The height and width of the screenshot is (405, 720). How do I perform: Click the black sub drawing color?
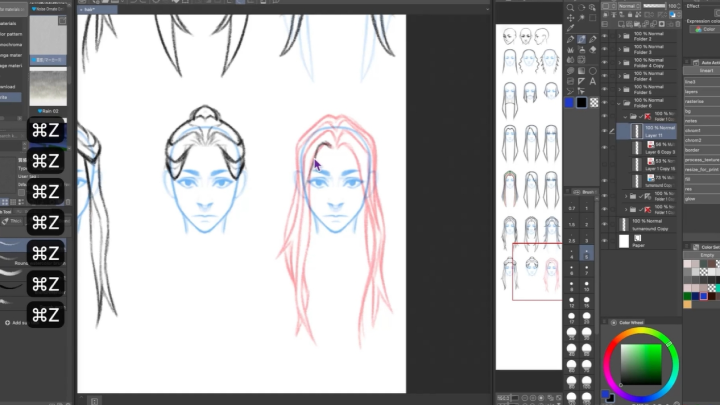click(581, 102)
